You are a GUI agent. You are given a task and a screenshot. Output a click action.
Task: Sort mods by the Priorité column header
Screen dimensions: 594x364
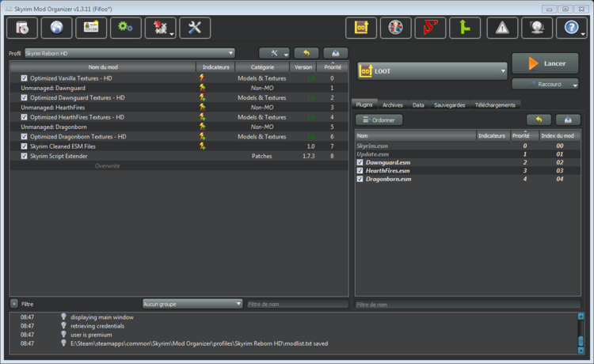[333, 67]
